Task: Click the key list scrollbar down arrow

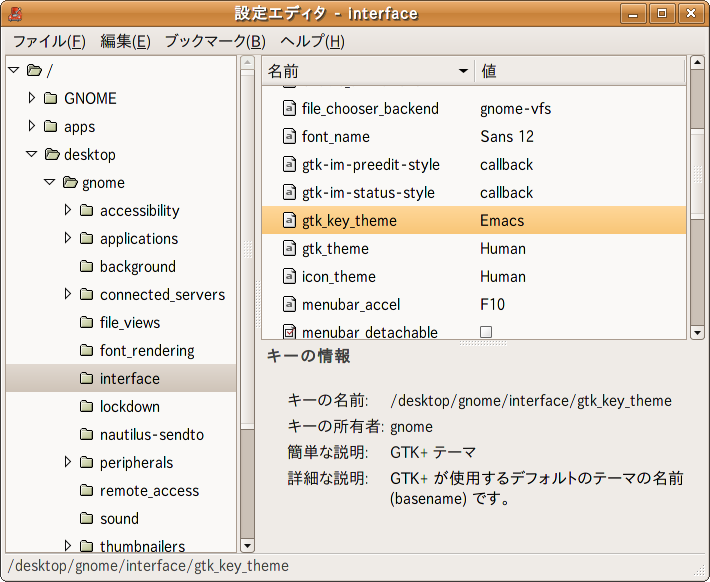Action: pos(697,332)
